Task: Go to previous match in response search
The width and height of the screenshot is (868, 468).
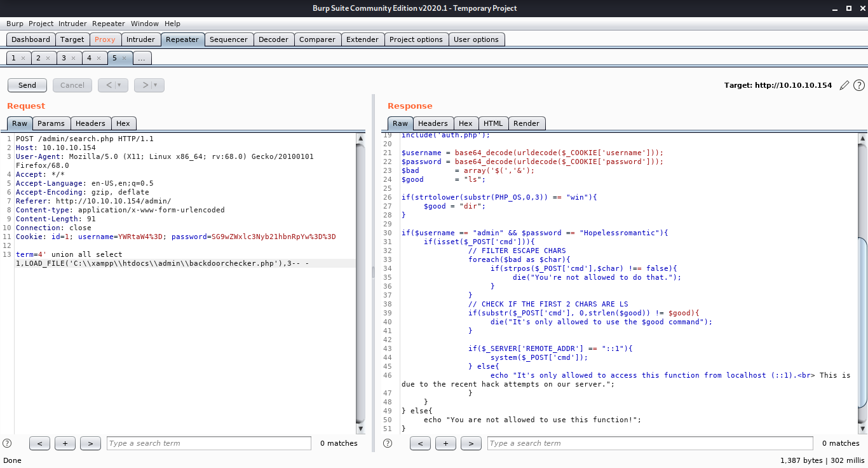Action: point(420,443)
